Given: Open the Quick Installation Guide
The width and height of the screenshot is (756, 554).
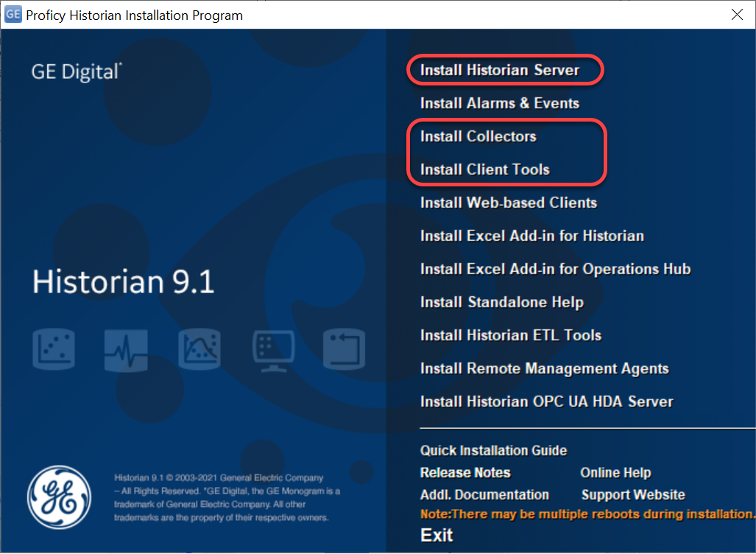Looking at the screenshot, I should (493, 450).
